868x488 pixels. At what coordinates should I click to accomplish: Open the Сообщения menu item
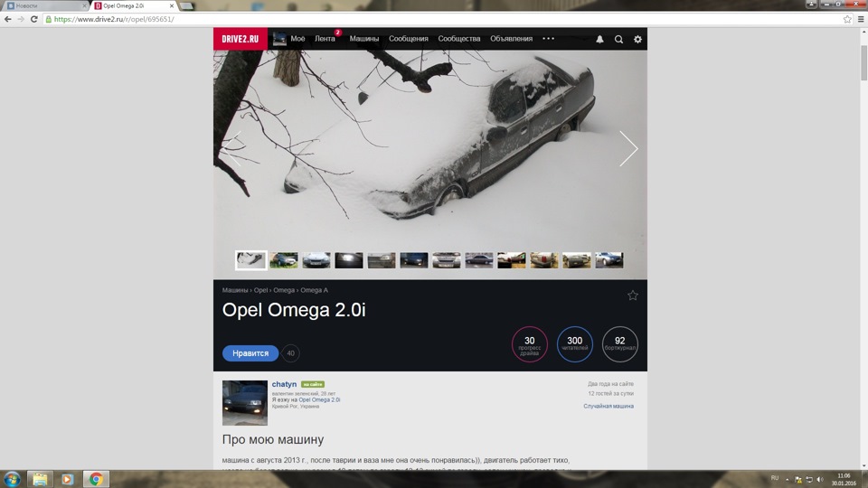click(409, 39)
